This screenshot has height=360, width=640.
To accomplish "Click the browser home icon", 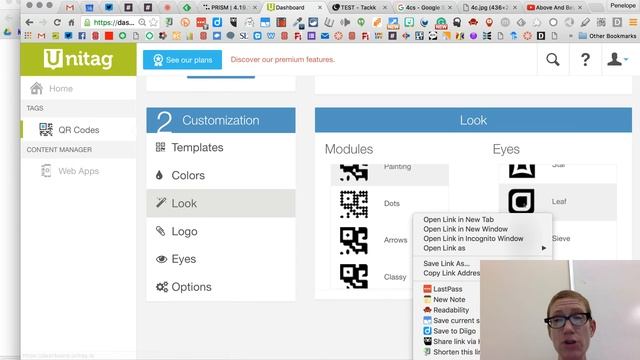I will pos(71,22).
